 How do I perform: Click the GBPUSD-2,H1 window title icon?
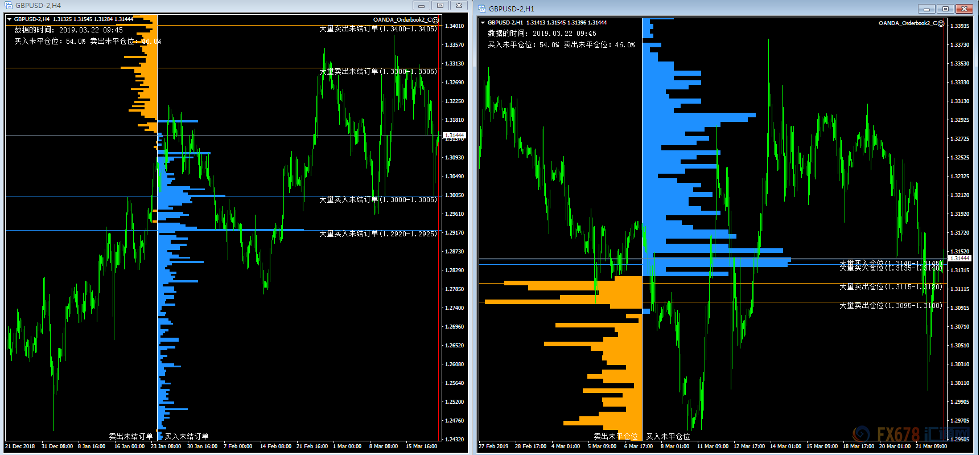(482, 9)
